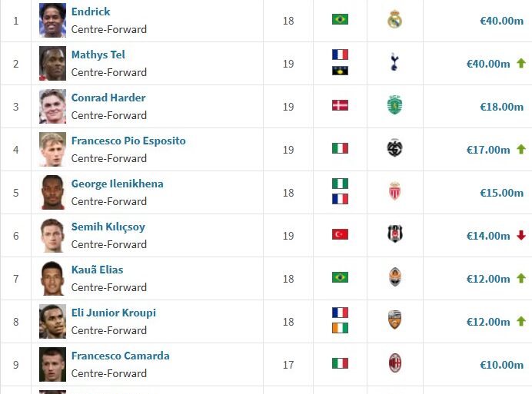Click the Besiktas club crest
532x394 pixels.
pos(395,234)
